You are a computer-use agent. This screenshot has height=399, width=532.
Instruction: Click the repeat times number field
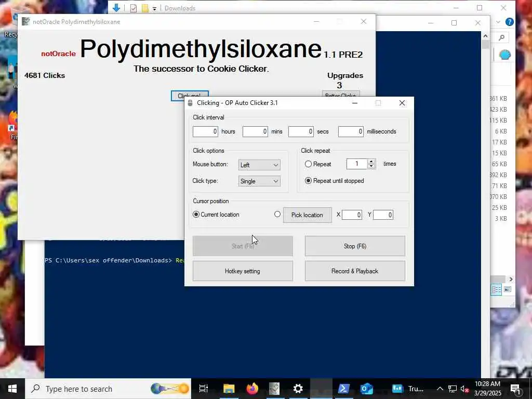click(357, 164)
